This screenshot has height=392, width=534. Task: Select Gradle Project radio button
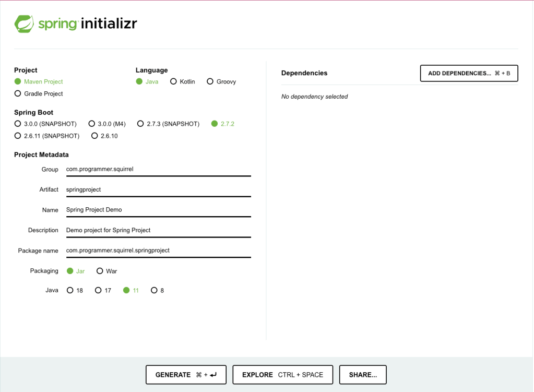point(18,94)
